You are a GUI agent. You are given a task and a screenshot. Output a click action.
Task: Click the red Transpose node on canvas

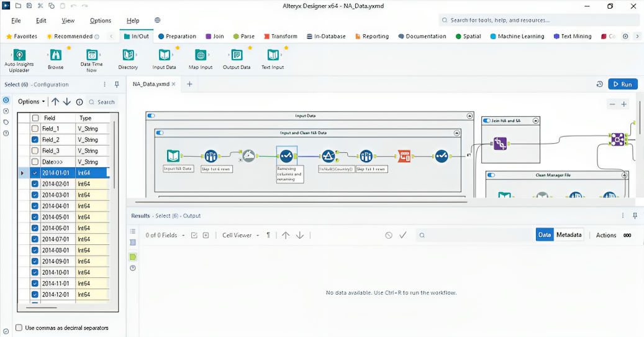404,156
